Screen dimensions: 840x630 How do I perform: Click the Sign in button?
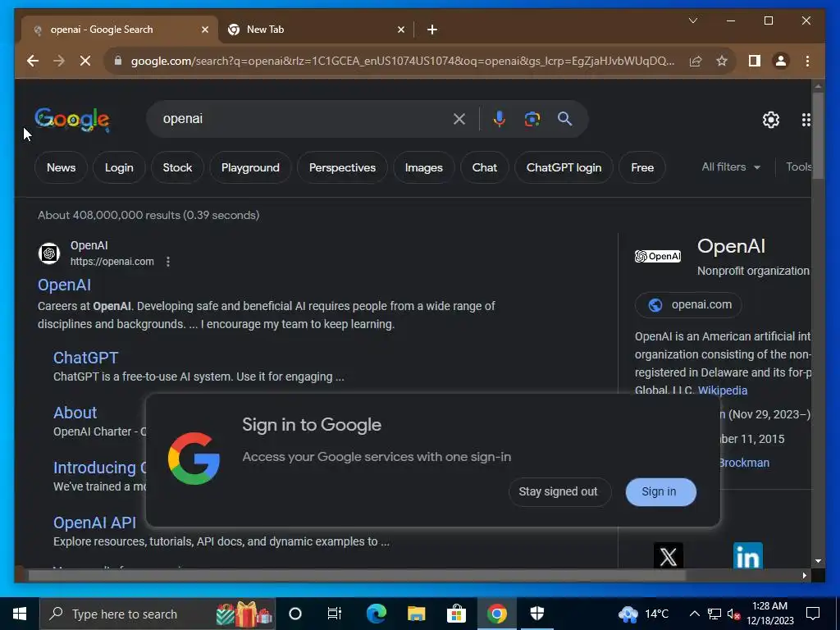(x=660, y=492)
